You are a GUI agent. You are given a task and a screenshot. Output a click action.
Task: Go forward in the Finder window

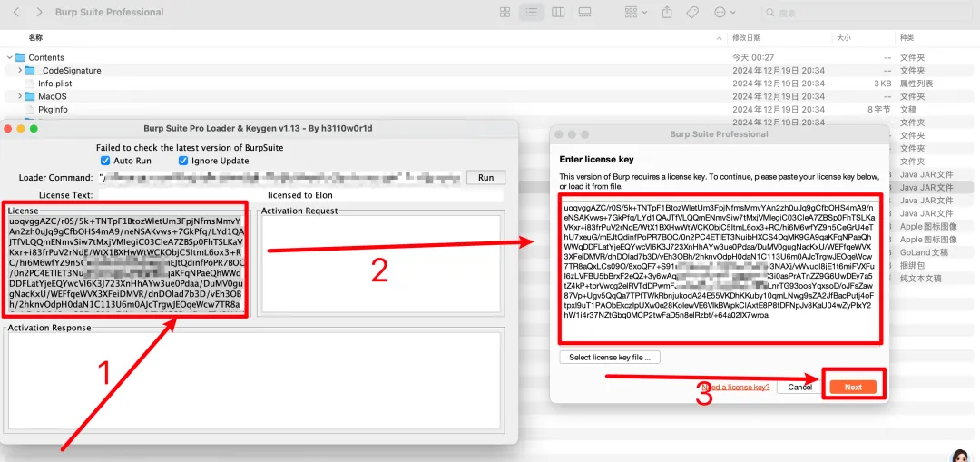click(39, 12)
